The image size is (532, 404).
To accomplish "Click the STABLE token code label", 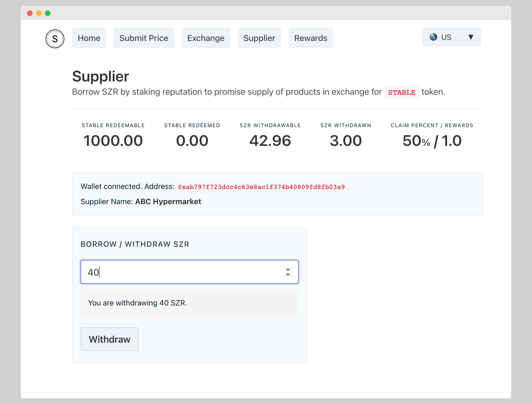I will [x=401, y=92].
